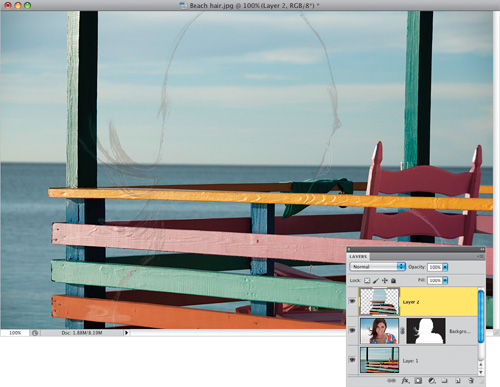Screen dimensions: 500x387
Task: Open the Normal blend mode dropdown
Action: [x=377, y=267]
